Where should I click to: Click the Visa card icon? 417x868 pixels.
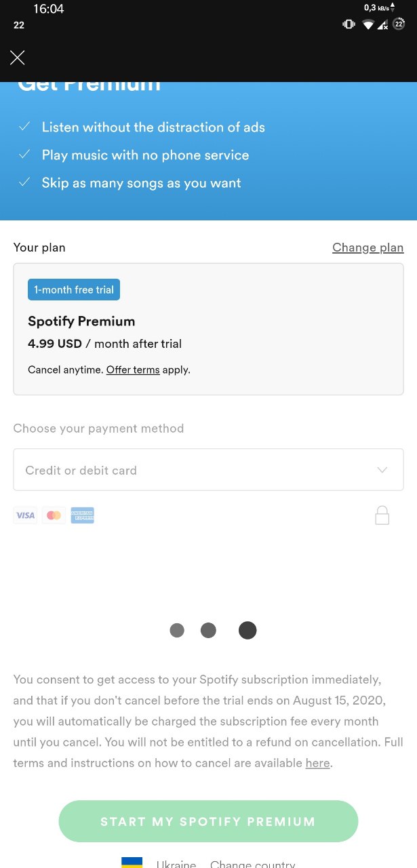pos(25,515)
